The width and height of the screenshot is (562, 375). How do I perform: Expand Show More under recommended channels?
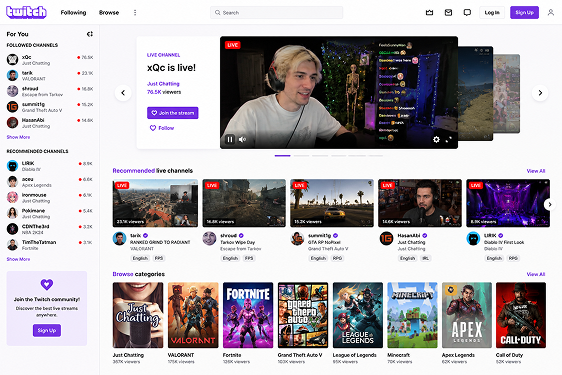(18, 259)
